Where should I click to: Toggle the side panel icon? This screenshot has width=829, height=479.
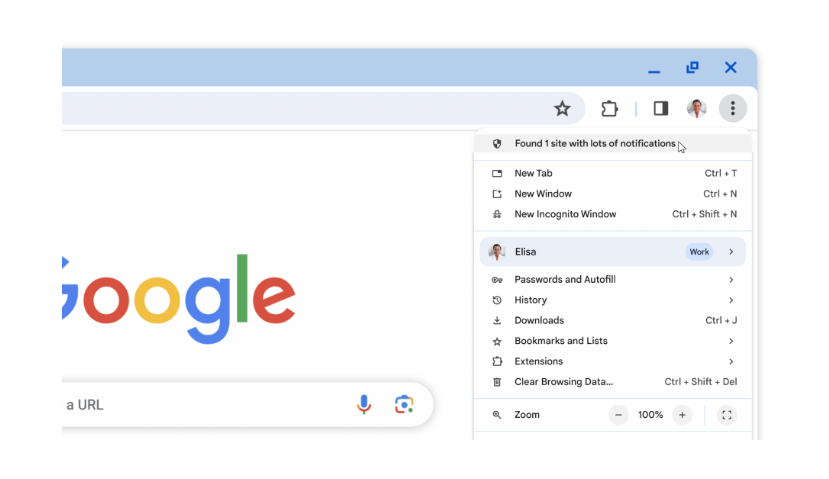click(661, 108)
